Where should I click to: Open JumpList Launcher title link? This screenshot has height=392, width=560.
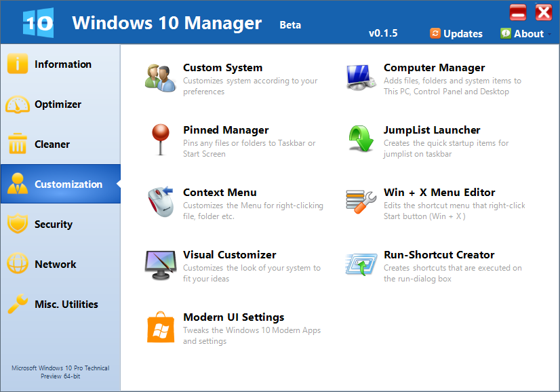[x=432, y=130]
